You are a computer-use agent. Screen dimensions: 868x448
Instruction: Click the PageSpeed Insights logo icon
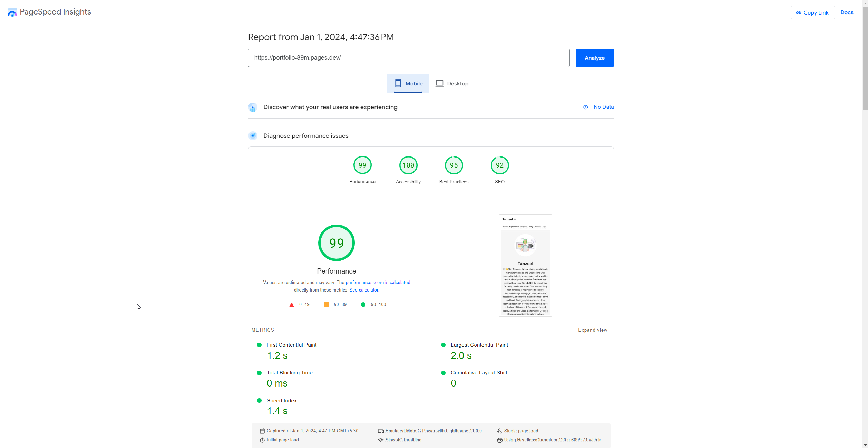click(x=12, y=13)
